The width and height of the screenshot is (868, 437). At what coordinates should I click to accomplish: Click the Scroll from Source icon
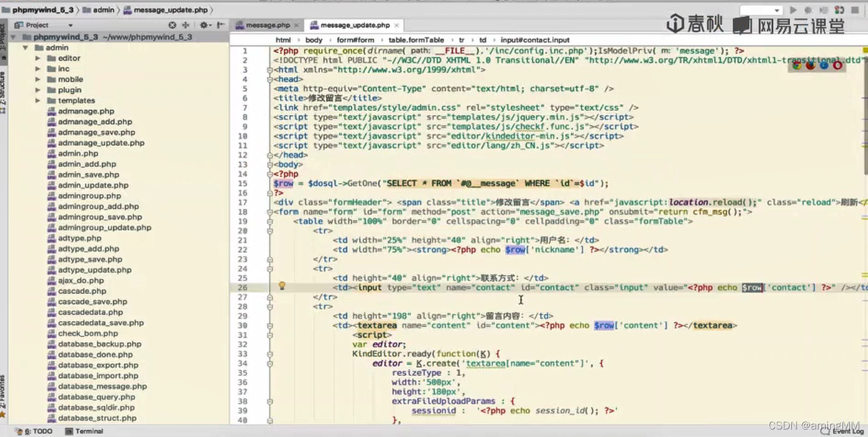[172, 25]
